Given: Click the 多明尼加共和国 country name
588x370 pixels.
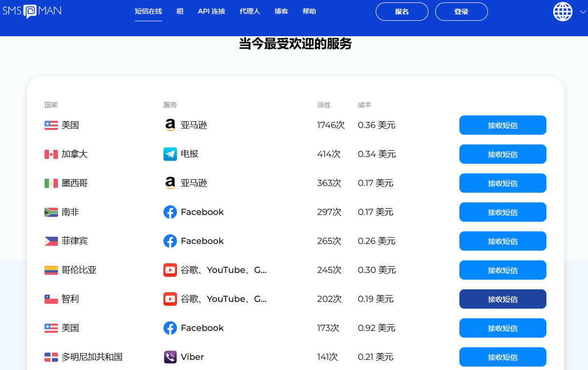Looking at the screenshot, I should [x=92, y=357].
